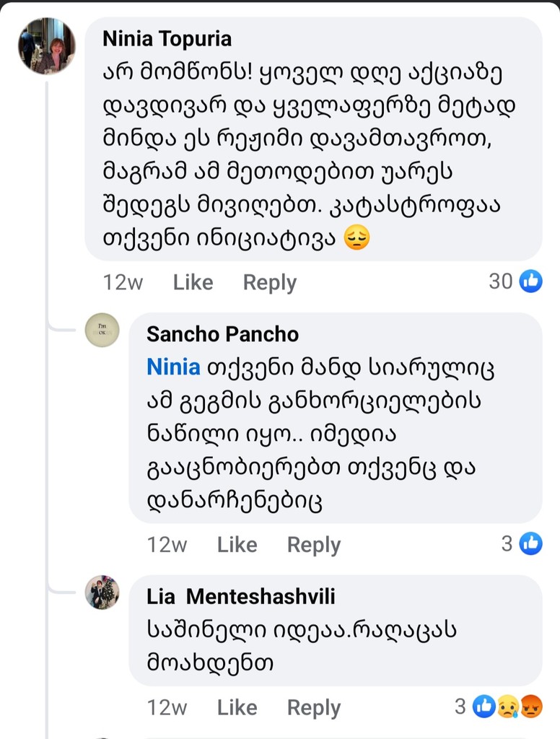Open Lia Menteshashvili's profile photo
Screen dimensions: 560x739
point(102,593)
